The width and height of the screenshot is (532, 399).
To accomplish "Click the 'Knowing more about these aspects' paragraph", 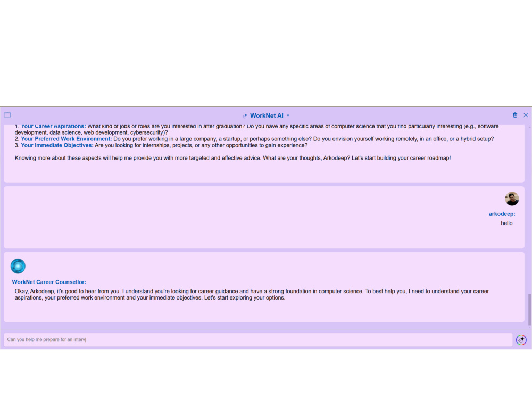I will click(232, 158).
